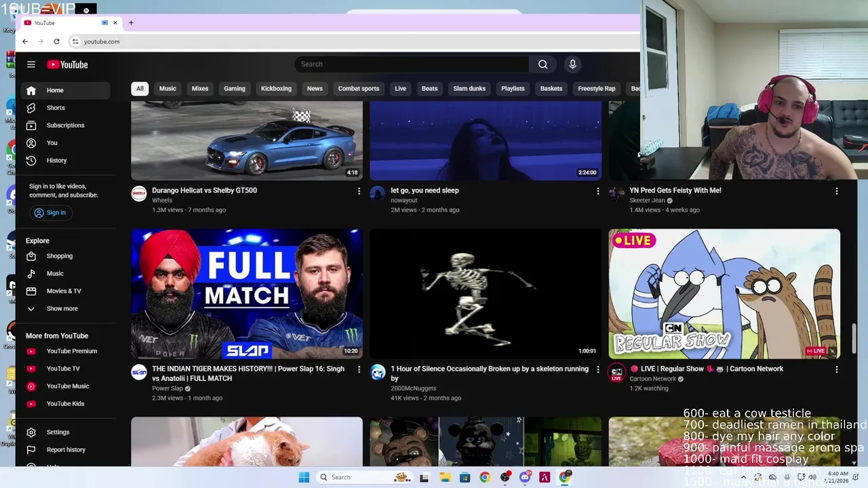The image size is (868, 488).
Task: Open YouTube TV link
Action: click(65, 369)
